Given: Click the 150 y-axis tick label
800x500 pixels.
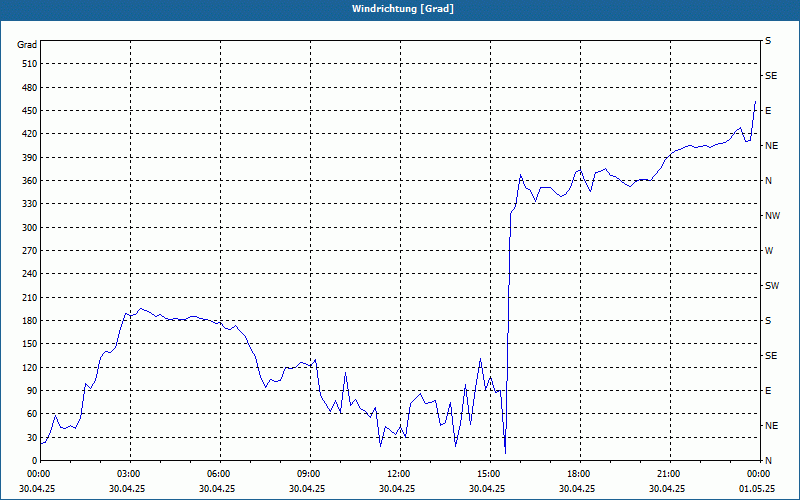Looking at the screenshot, I should click(x=30, y=343).
